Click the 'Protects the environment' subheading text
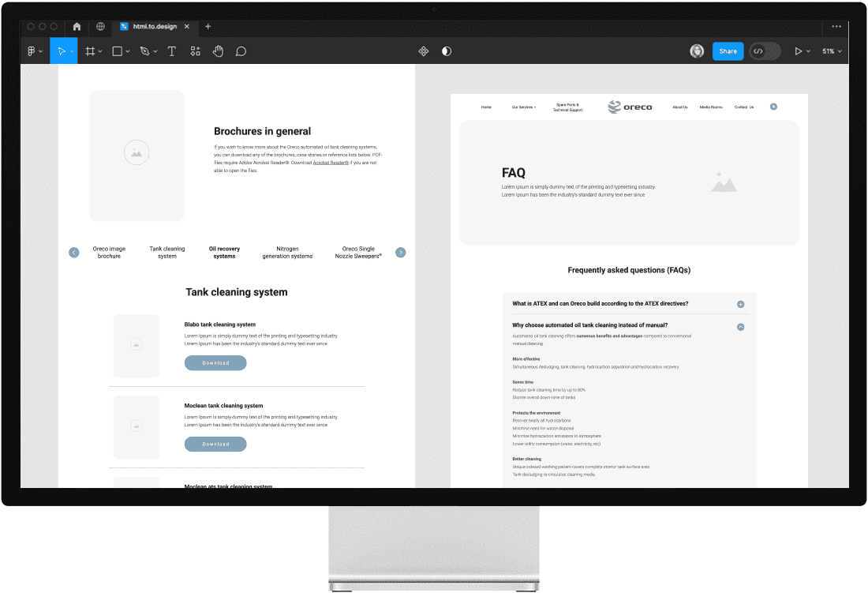 (536, 412)
